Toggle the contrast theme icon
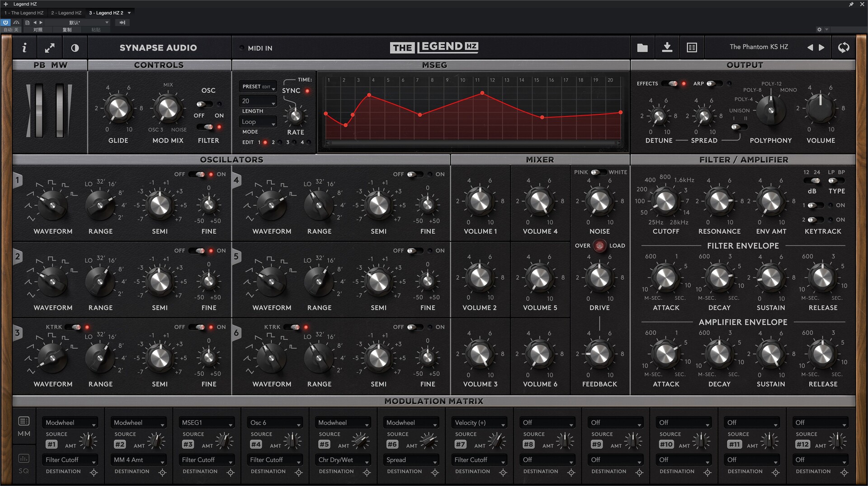The image size is (868, 486). coord(75,47)
